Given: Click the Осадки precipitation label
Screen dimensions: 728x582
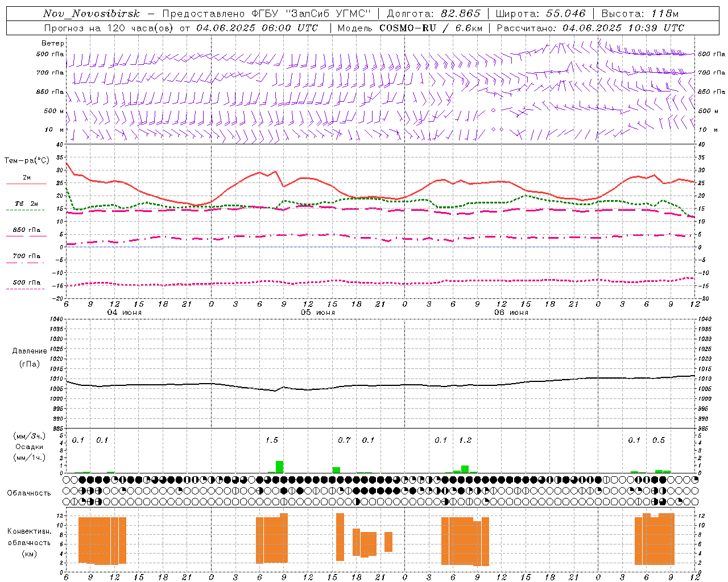Looking at the screenshot, I should coord(29,447).
